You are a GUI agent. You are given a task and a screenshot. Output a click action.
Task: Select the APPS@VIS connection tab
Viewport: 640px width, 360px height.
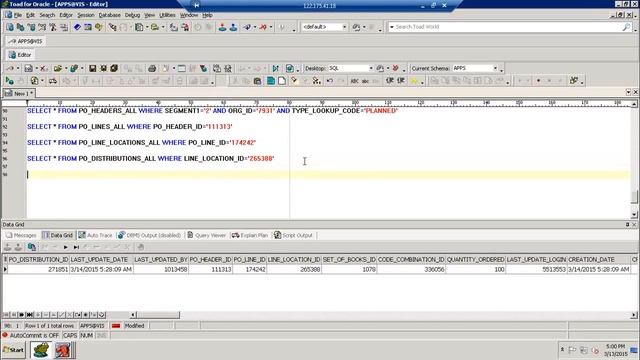[25, 41]
